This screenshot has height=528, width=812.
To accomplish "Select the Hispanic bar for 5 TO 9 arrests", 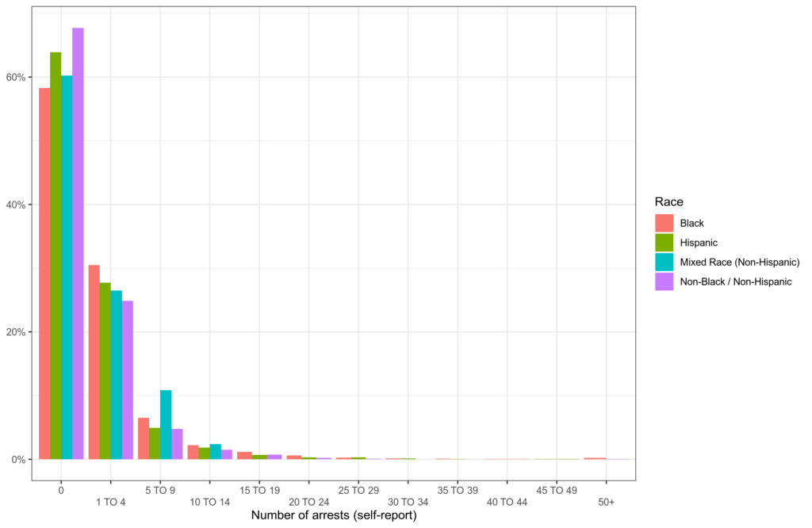I will 155,444.
